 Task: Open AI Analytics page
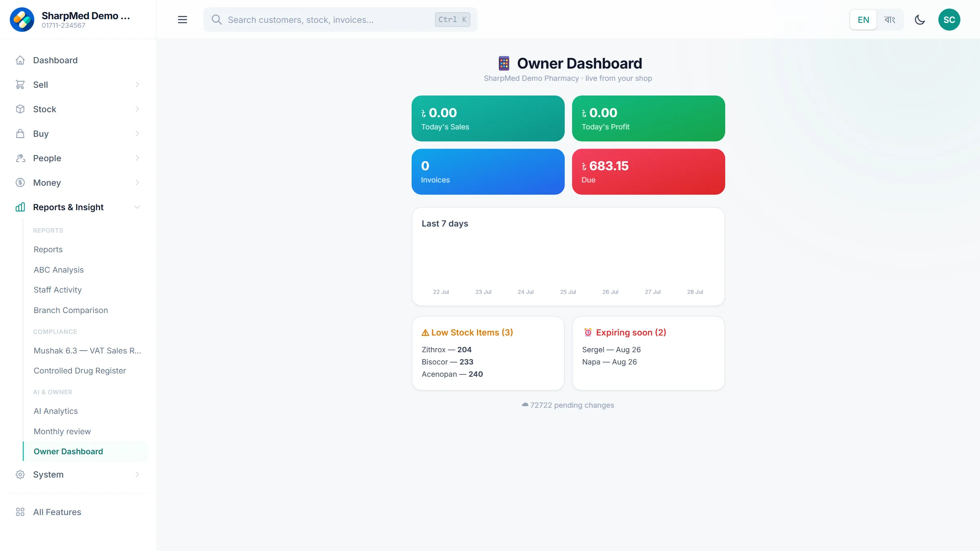[x=86, y=411]
